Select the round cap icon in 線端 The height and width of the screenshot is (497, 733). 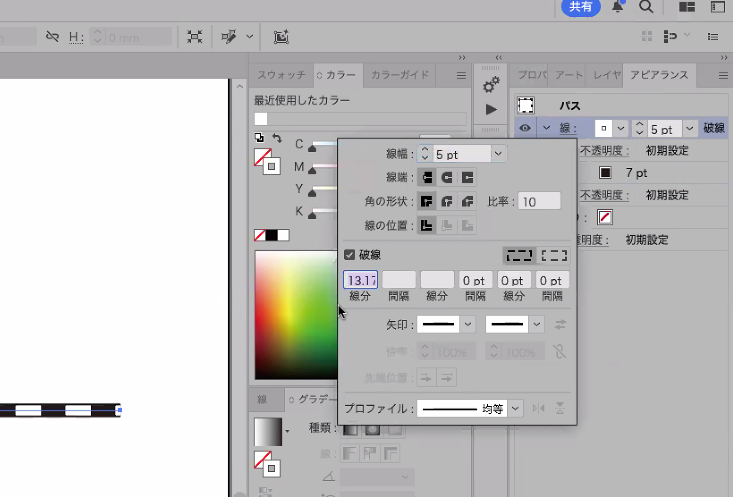pos(446,177)
